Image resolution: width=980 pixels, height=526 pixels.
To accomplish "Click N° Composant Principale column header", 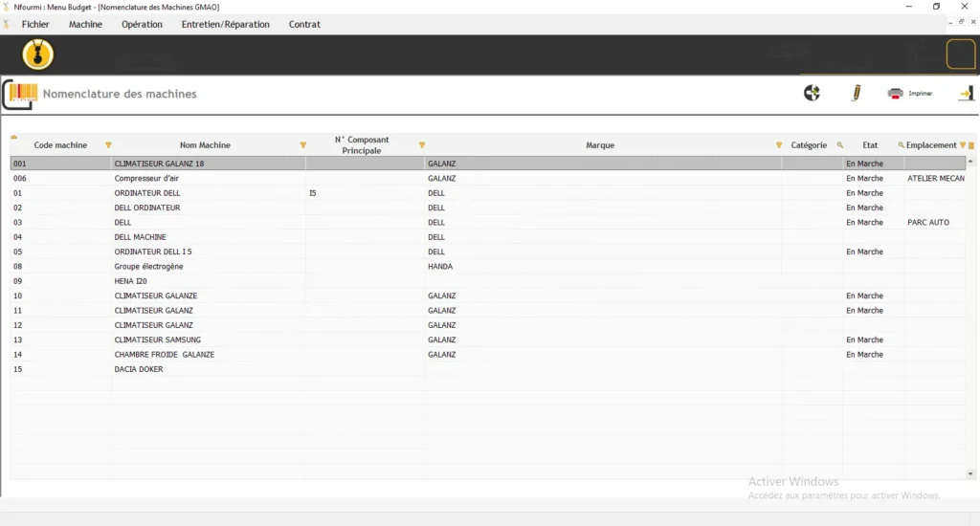I will pyautogui.click(x=361, y=145).
